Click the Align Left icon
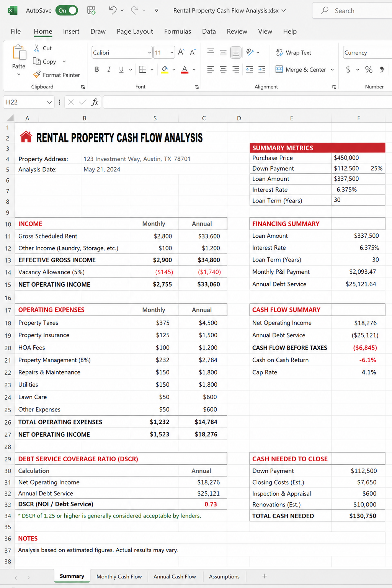The height and width of the screenshot is (588, 392). (211, 69)
